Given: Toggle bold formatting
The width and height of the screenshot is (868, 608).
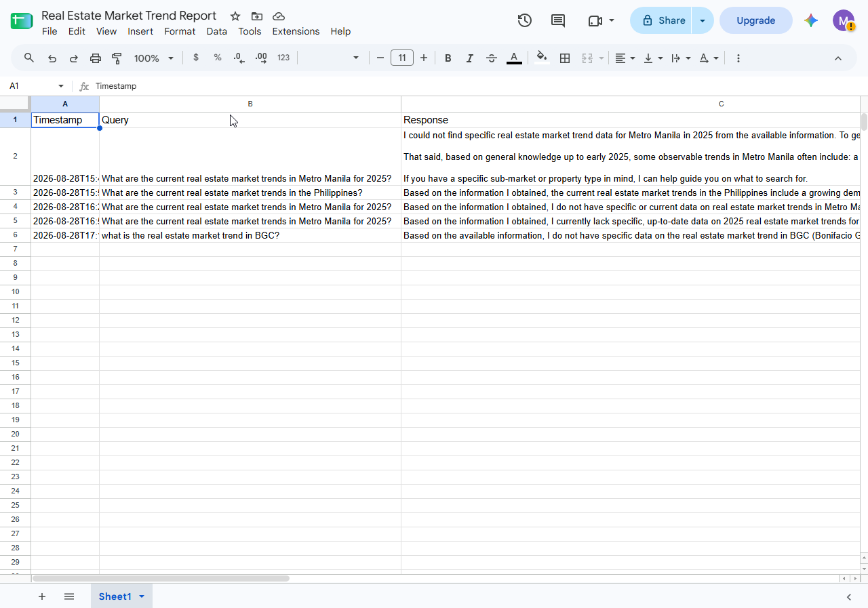Looking at the screenshot, I should click(x=448, y=58).
